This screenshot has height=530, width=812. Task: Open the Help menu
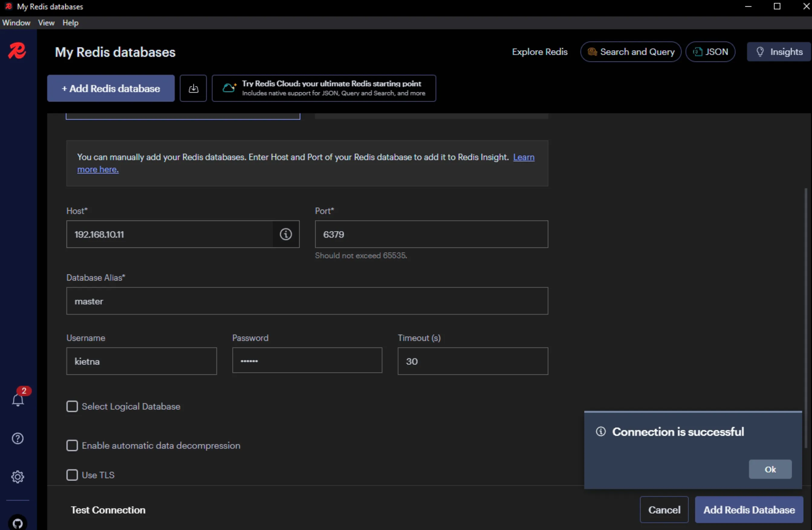coord(70,23)
